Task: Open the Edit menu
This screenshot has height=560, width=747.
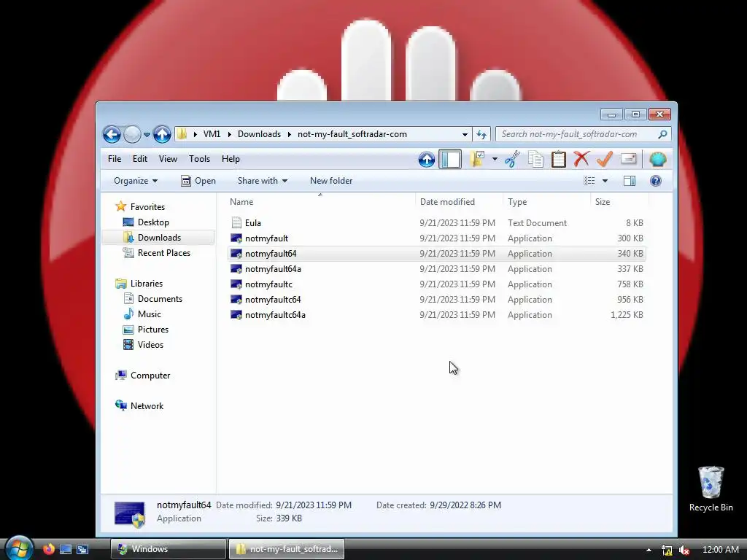Action: point(139,159)
